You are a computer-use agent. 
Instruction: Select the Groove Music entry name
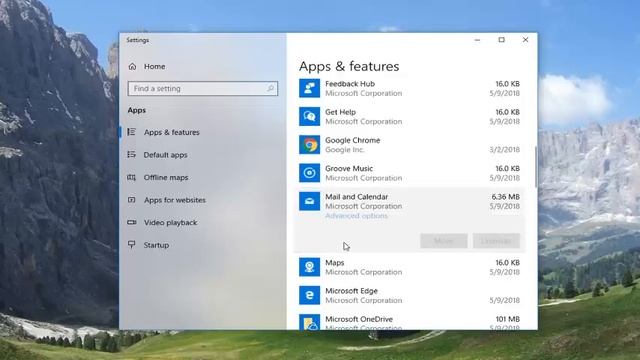349,168
